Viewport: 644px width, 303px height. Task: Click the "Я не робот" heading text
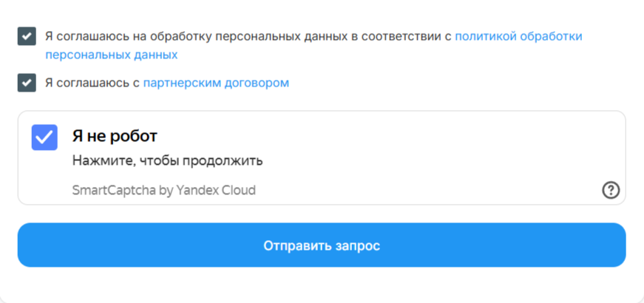[x=115, y=137]
